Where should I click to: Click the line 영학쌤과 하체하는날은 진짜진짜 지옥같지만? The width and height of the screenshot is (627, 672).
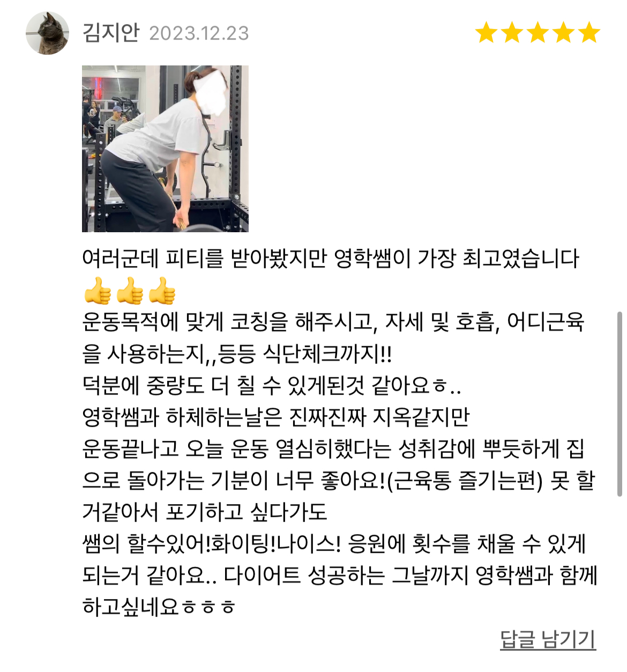point(275,417)
